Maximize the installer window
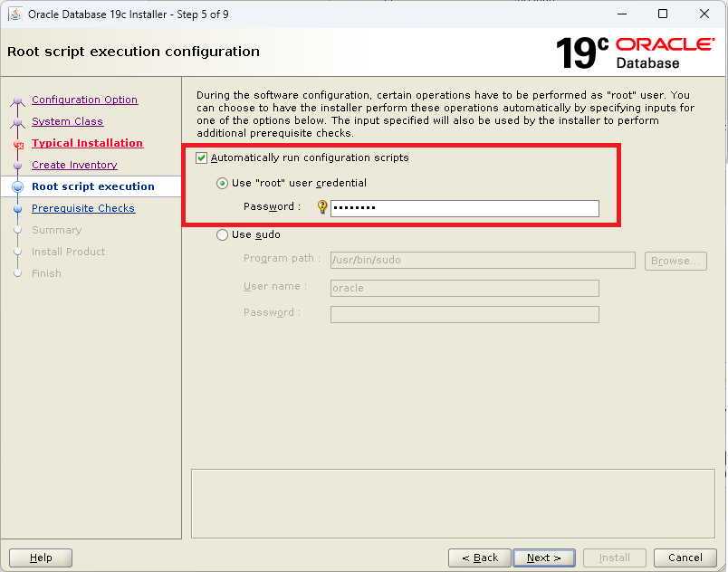Image resolution: width=728 pixels, height=572 pixels. click(663, 14)
